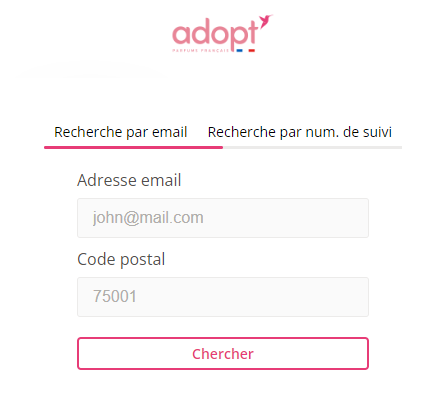Click the red flag stripe under logo
The height and width of the screenshot is (404, 430).
coord(252,51)
